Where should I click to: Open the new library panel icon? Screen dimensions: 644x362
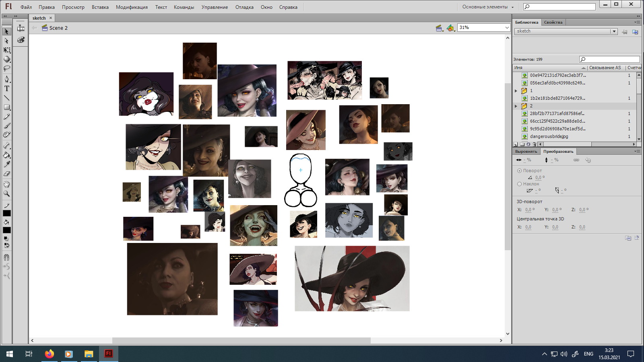coord(635,31)
